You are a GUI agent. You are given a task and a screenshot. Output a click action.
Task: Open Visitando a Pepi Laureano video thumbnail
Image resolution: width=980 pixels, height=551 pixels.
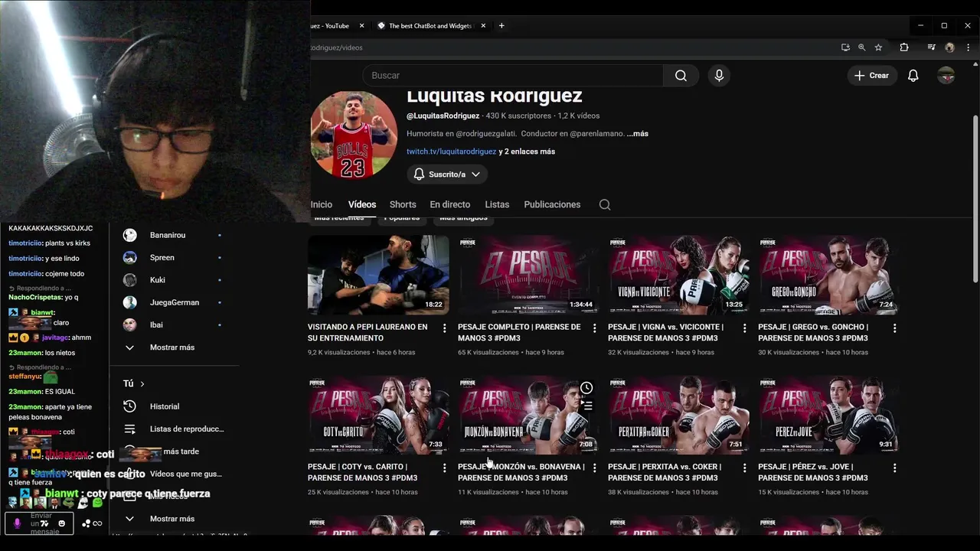tap(378, 275)
